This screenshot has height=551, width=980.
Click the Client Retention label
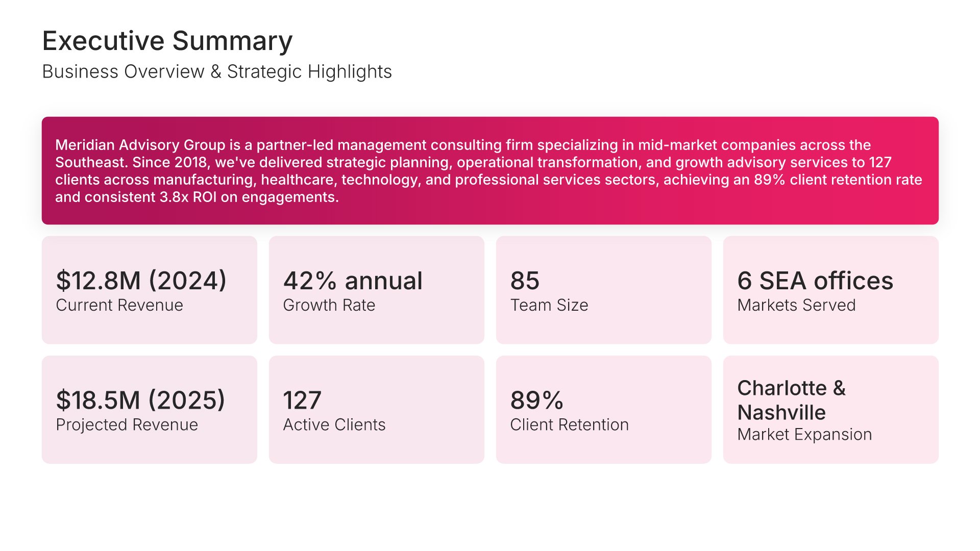pyautogui.click(x=569, y=424)
